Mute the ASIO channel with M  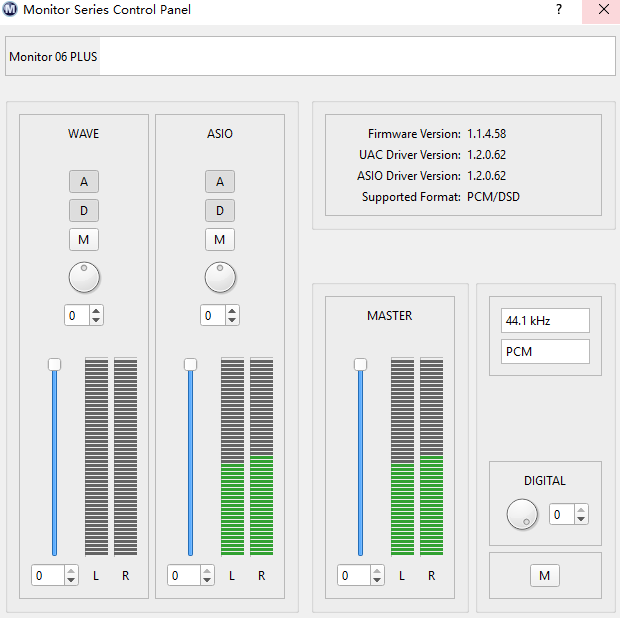pos(220,239)
